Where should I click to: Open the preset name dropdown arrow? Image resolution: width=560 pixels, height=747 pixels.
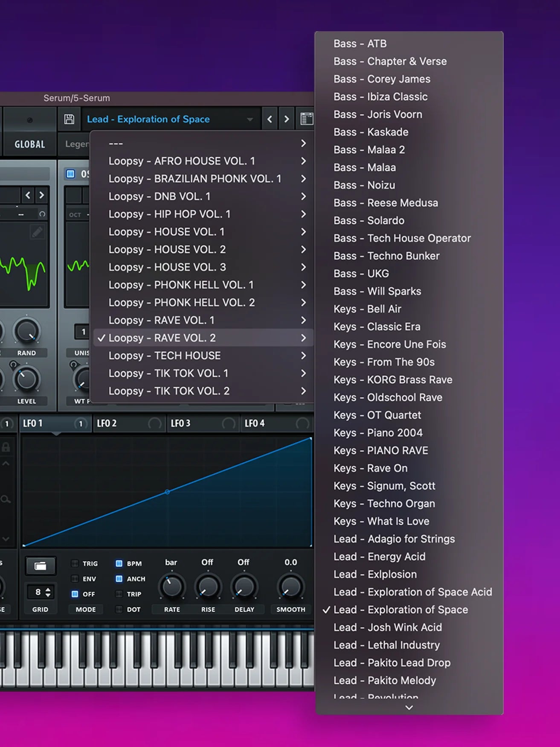250,120
